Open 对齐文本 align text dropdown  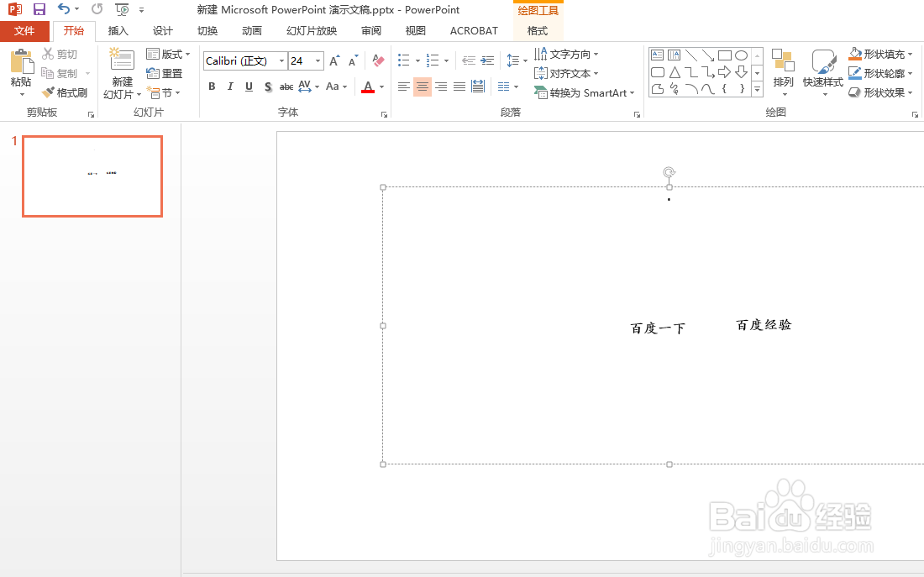[x=566, y=74]
